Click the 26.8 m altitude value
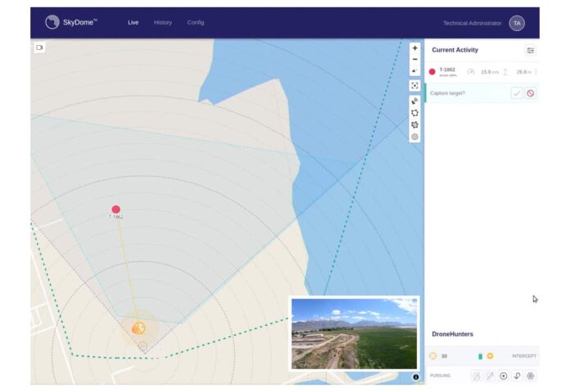Viewport: 570px width, 392px height. click(523, 72)
